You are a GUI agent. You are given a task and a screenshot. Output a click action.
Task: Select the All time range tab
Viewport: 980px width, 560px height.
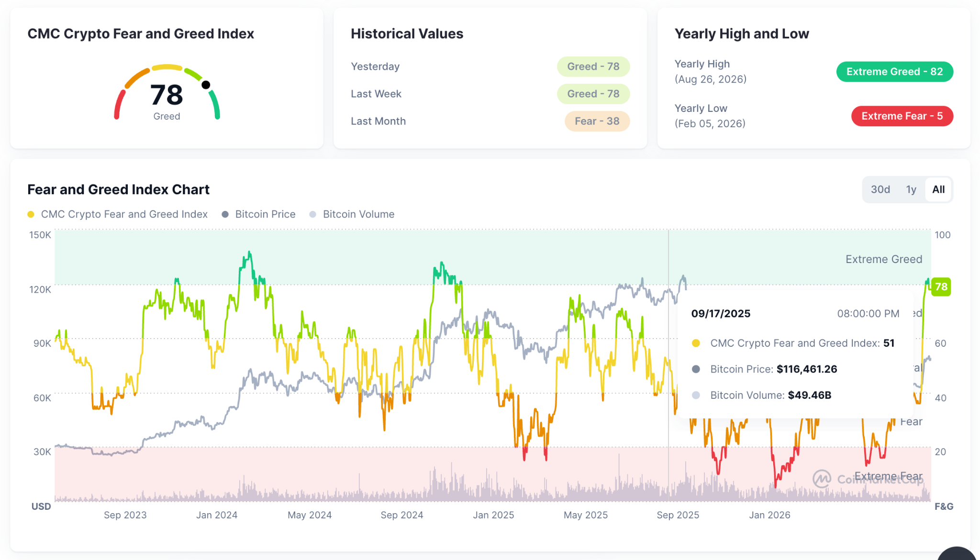pos(938,189)
